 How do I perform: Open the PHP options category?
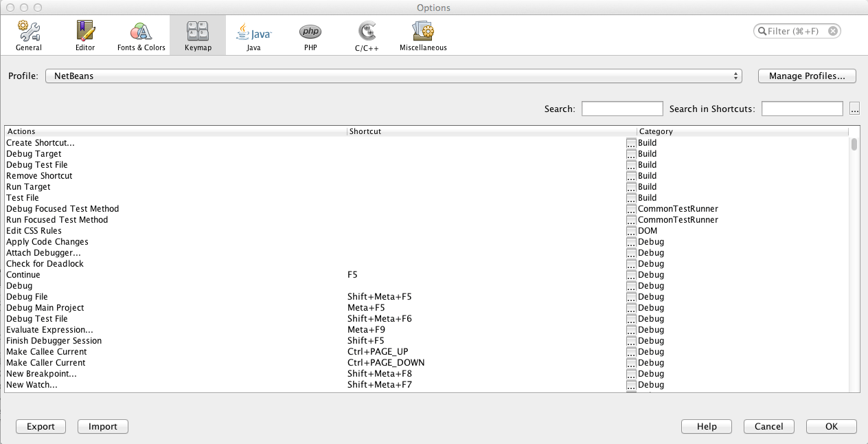click(x=310, y=36)
